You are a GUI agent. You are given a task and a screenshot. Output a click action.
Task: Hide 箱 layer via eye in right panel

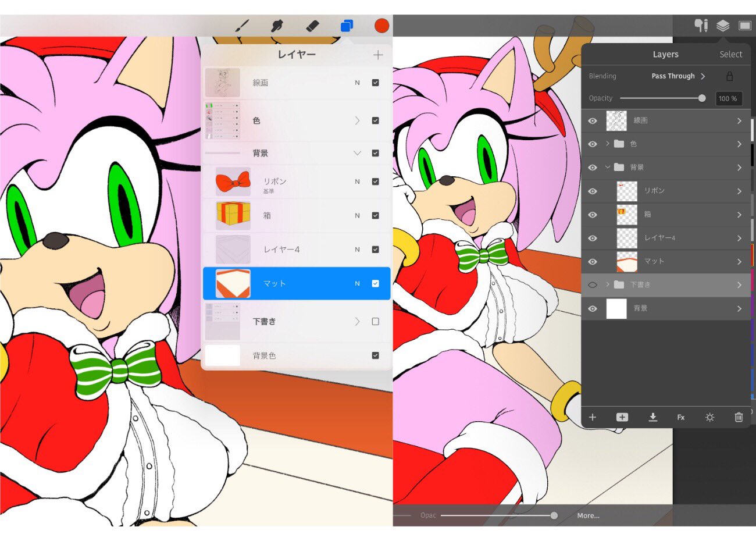[x=593, y=215]
